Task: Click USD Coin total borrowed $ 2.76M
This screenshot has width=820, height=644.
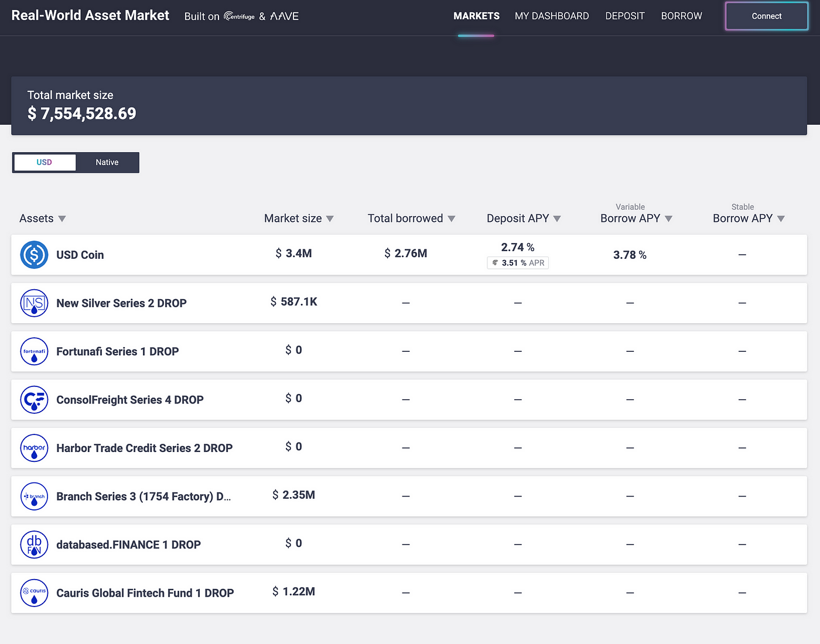Action: click(x=406, y=254)
